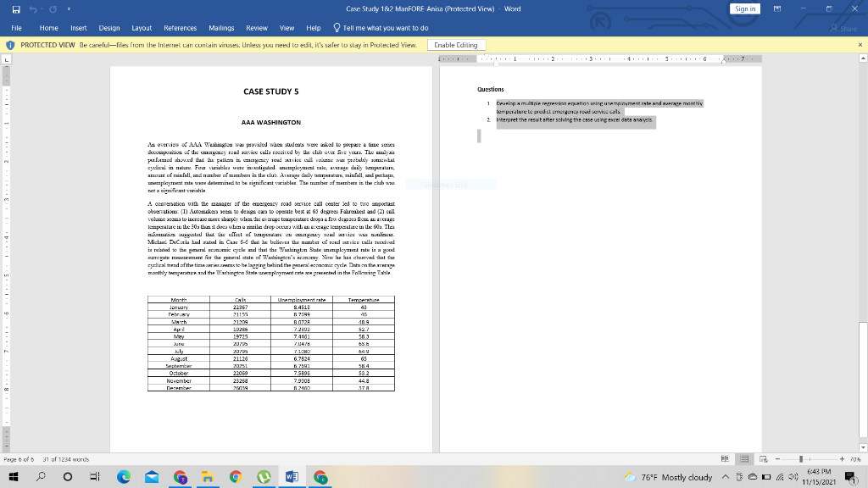The image size is (868, 488).
Task: Expand the Quick Access Toolbar customization arrow
Action: coord(68,8)
